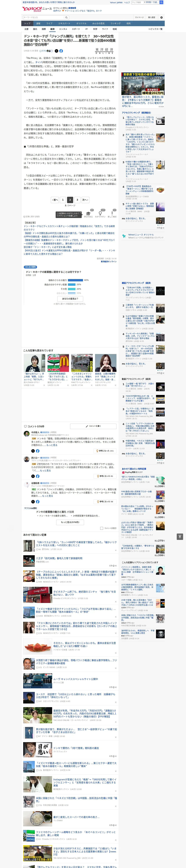186x868 pixels.
Task: Click the keyword search magnifier icon
Action: (x=66, y=18)
